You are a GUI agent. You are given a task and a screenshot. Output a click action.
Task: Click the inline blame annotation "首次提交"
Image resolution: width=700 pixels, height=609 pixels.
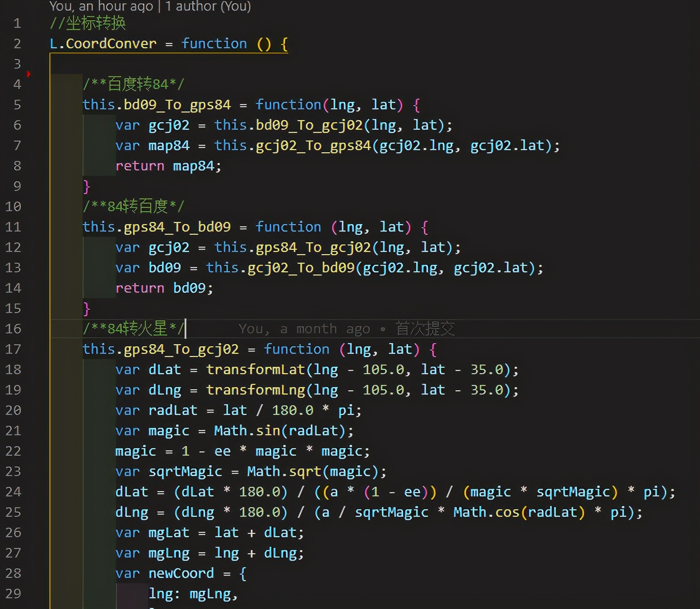(x=425, y=329)
